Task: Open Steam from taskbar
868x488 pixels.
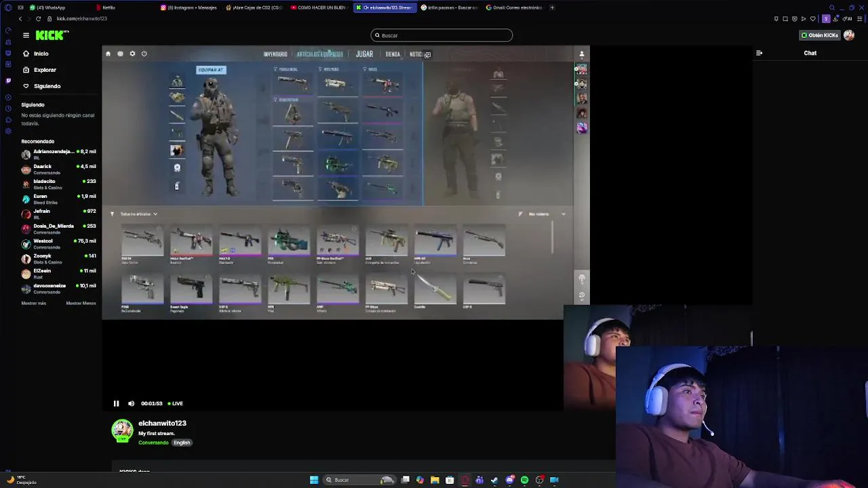Action: tap(494, 480)
